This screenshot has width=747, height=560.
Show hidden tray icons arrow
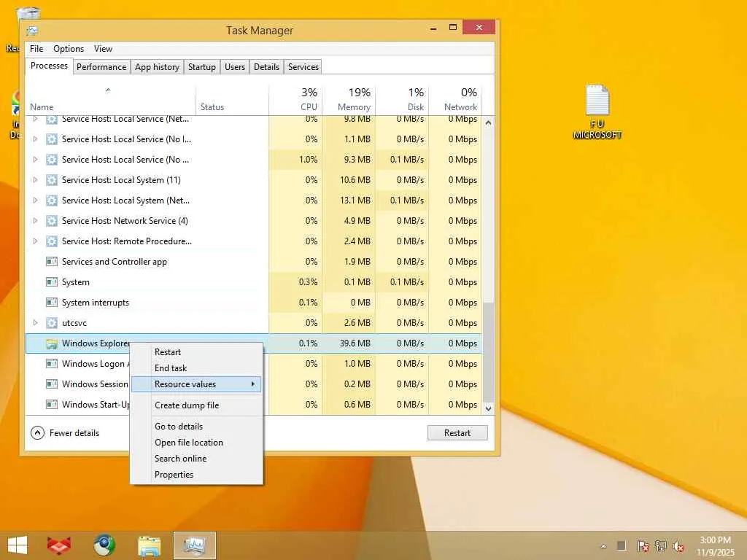[603, 546]
